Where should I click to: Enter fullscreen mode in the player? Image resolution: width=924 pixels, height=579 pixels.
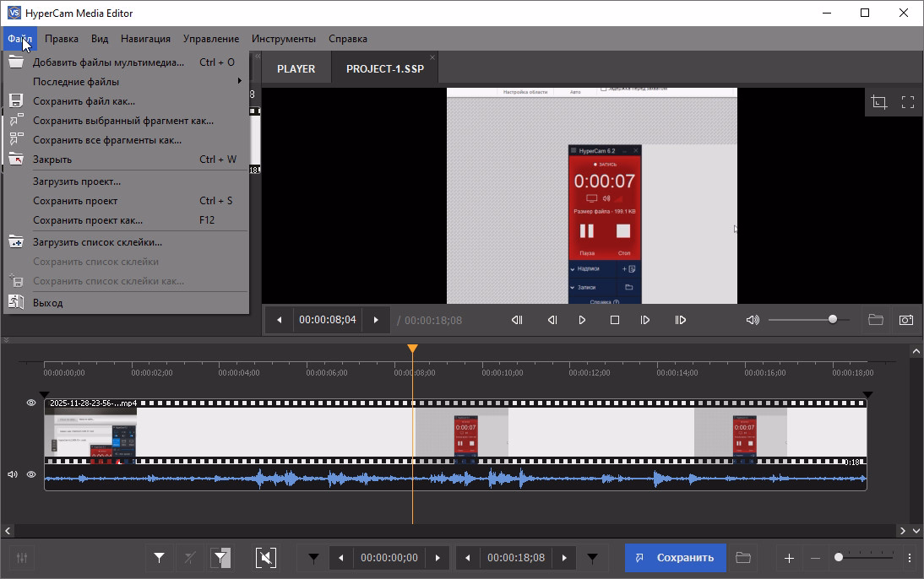click(x=908, y=102)
